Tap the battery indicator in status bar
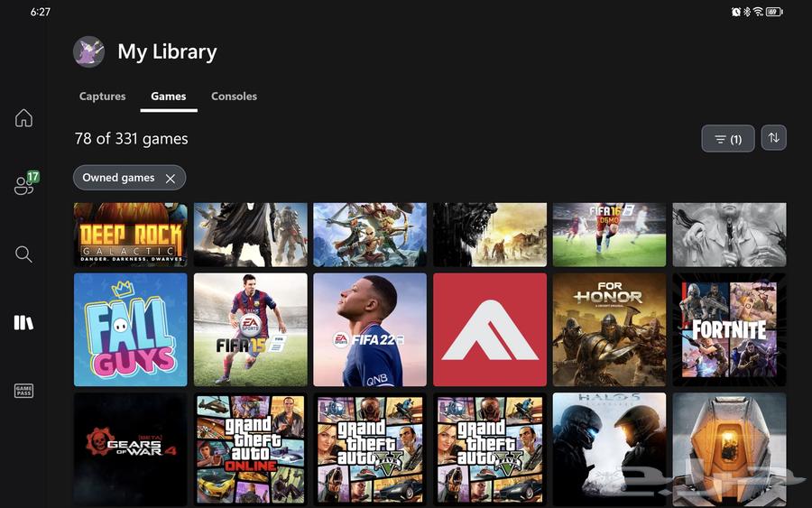This screenshot has height=508, width=812. point(774,12)
